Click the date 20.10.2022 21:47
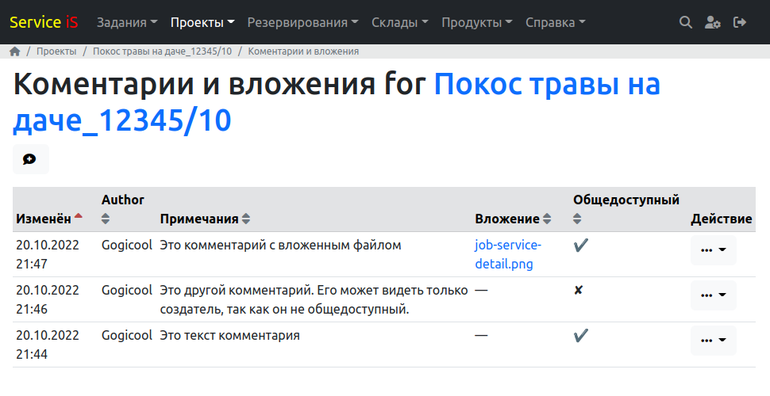The image size is (770, 396). [x=47, y=254]
